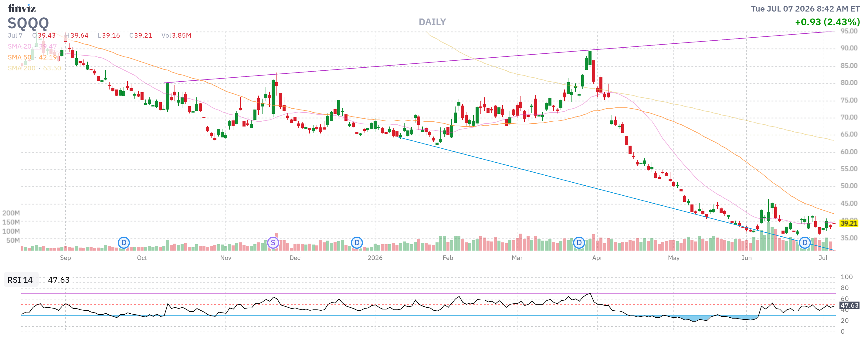Click the purple split 'S' marker
868x341 pixels.
[x=273, y=243]
